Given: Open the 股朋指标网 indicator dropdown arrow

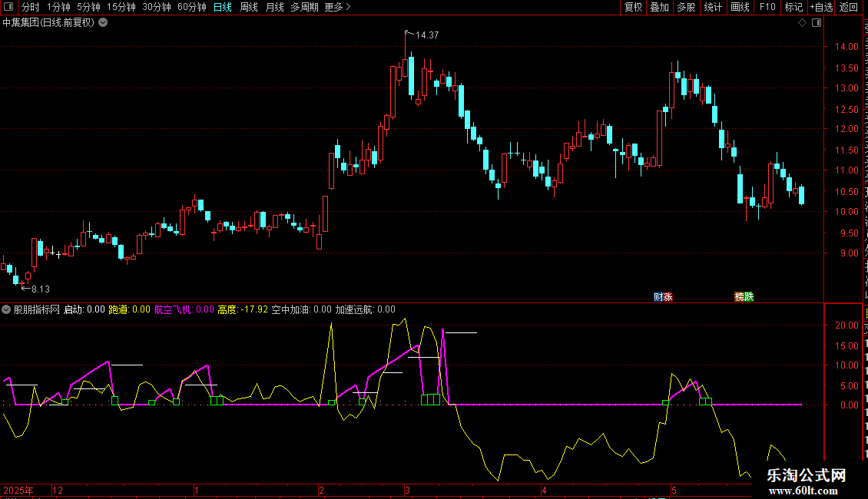Looking at the screenshot, I should [x=6, y=309].
